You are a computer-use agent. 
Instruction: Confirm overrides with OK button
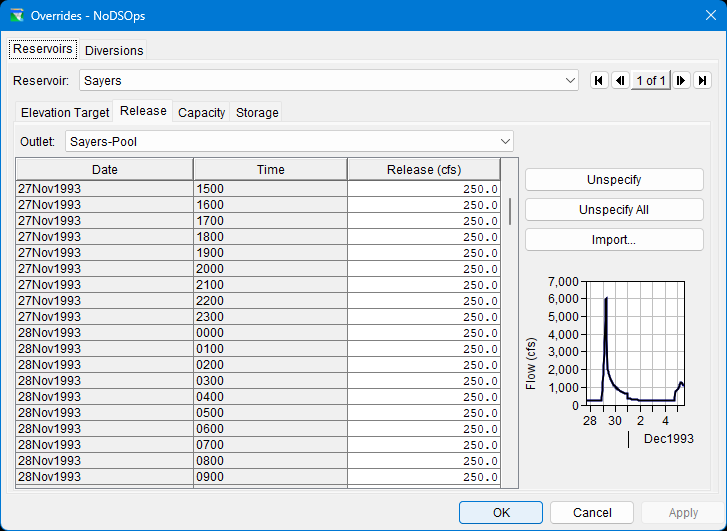[x=501, y=512]
